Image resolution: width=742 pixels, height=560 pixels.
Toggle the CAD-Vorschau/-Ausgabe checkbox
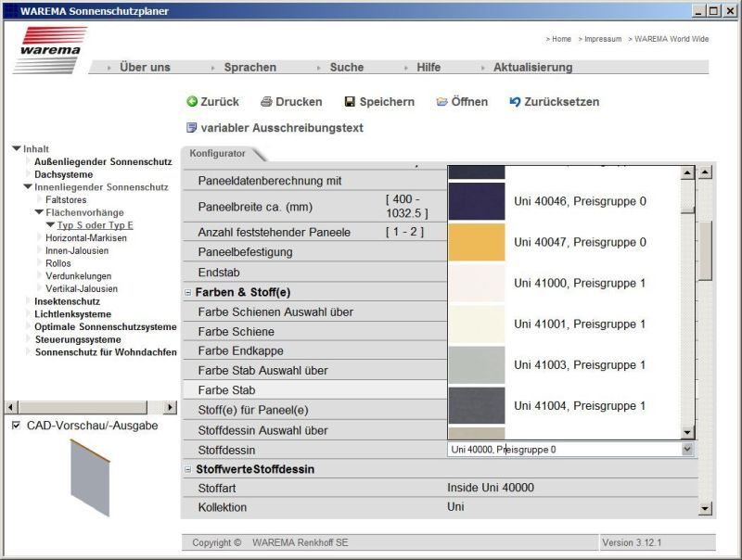16,426
